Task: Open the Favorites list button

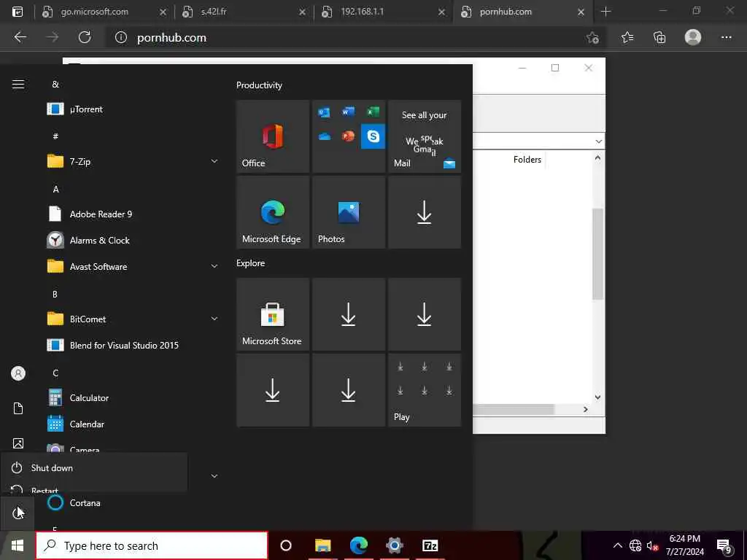Action: (x=627, y=37)
